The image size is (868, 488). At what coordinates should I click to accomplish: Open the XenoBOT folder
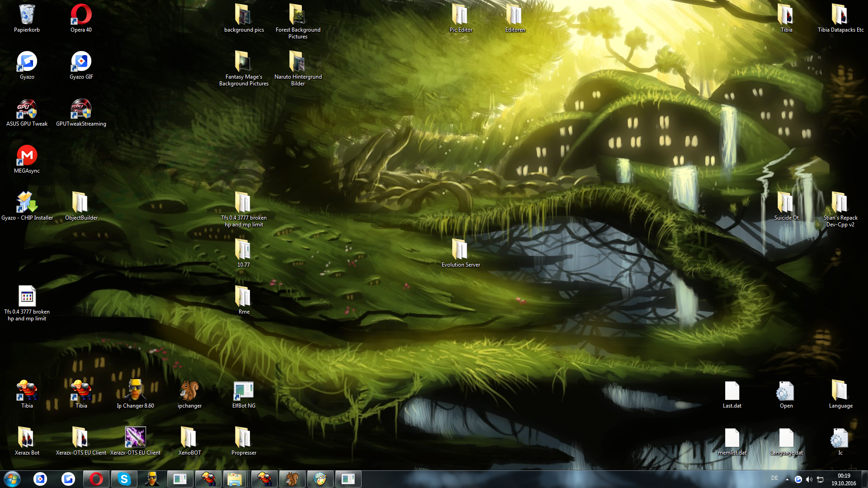190,441
